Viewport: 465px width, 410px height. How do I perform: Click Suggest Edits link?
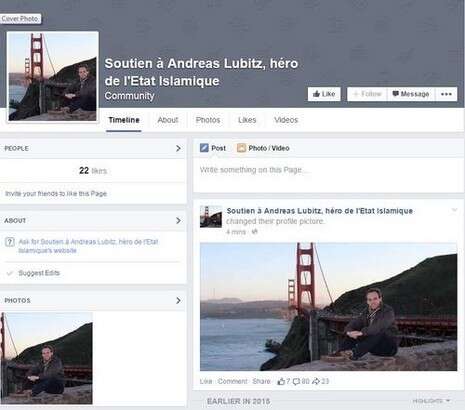(x=39, y=273)
